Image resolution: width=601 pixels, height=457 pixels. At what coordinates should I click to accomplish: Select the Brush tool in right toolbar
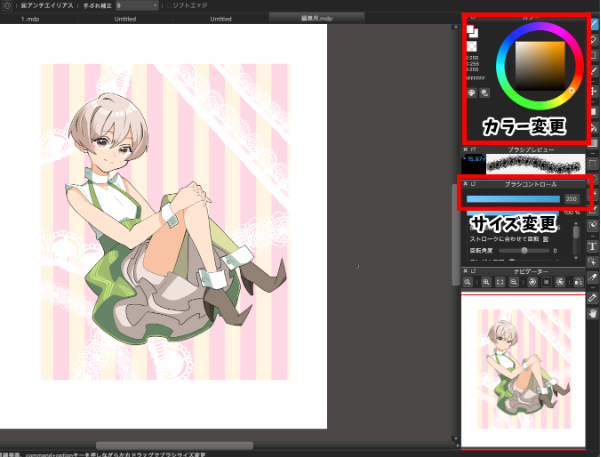click(x=594, y=24)
